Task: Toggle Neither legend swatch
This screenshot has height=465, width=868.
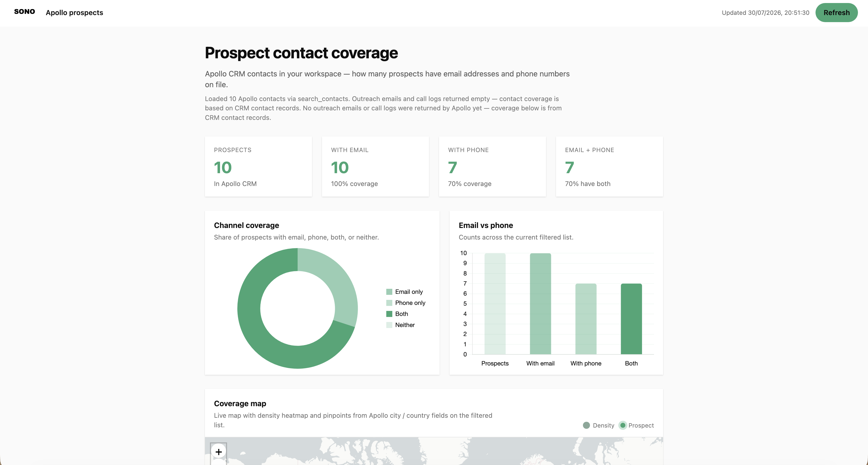Action: [389, 325]
